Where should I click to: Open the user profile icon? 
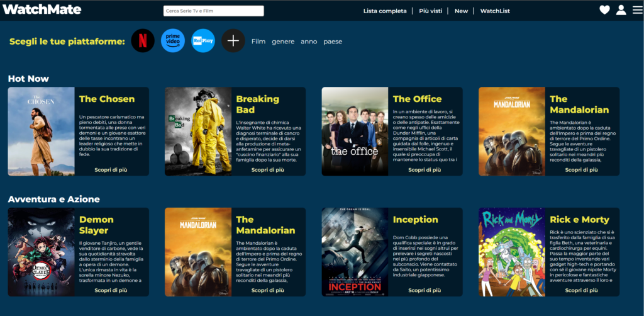[621, 10]
